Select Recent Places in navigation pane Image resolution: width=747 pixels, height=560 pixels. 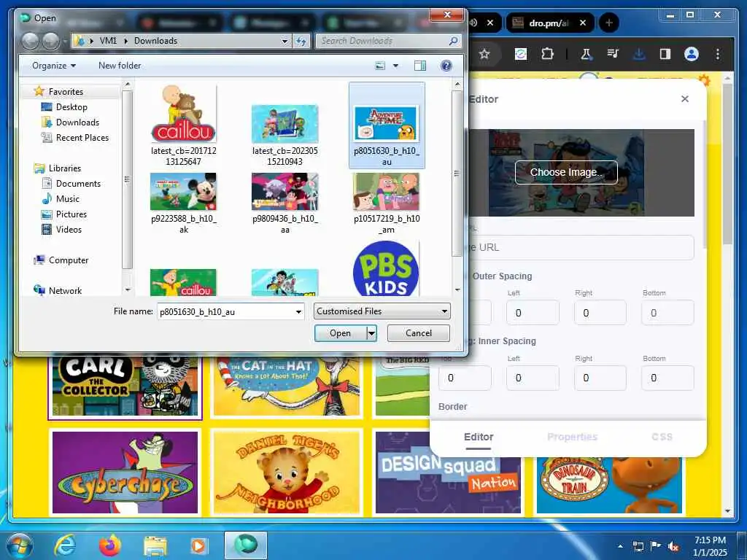point(82,138)
